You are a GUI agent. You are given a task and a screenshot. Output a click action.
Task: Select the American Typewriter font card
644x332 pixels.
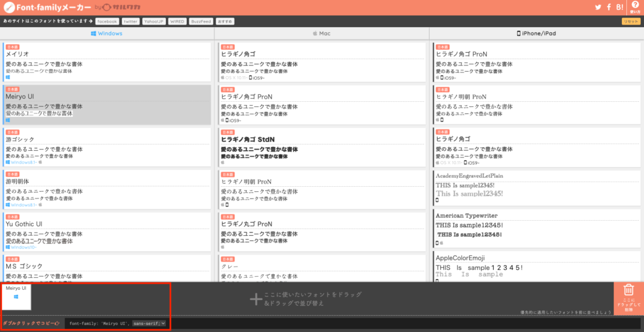pyautogui.click(x=536, y=228)
